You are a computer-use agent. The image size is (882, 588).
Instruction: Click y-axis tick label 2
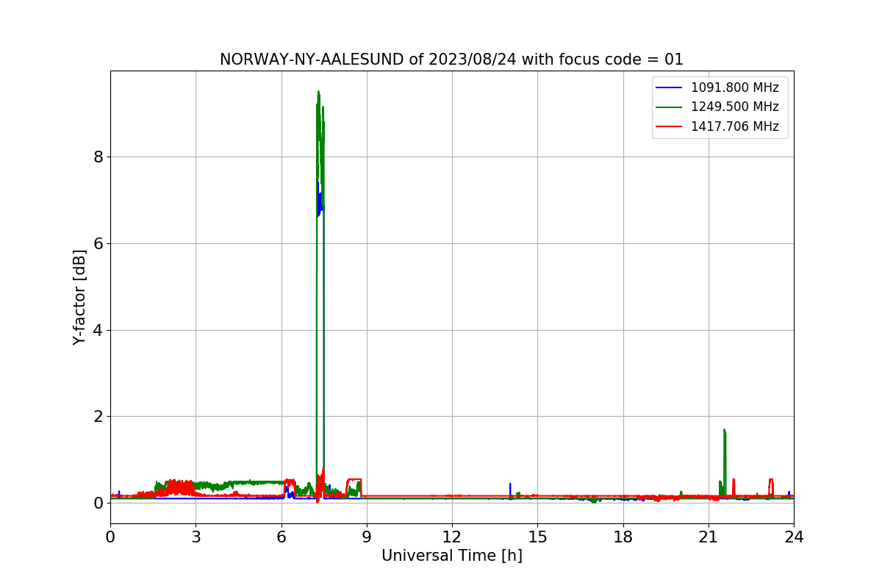point(98,416)
